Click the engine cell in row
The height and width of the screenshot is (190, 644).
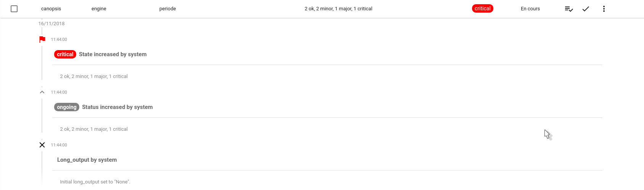(x=99, y=9)
